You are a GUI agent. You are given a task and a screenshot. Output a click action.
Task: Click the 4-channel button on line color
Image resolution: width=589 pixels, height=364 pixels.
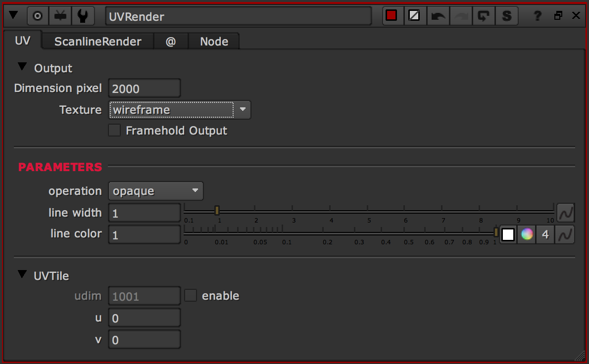tap(545, 234)
